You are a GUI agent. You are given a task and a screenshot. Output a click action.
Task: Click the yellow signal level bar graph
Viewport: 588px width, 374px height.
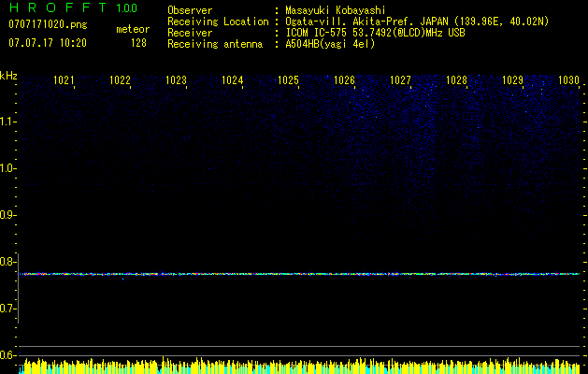299,366
